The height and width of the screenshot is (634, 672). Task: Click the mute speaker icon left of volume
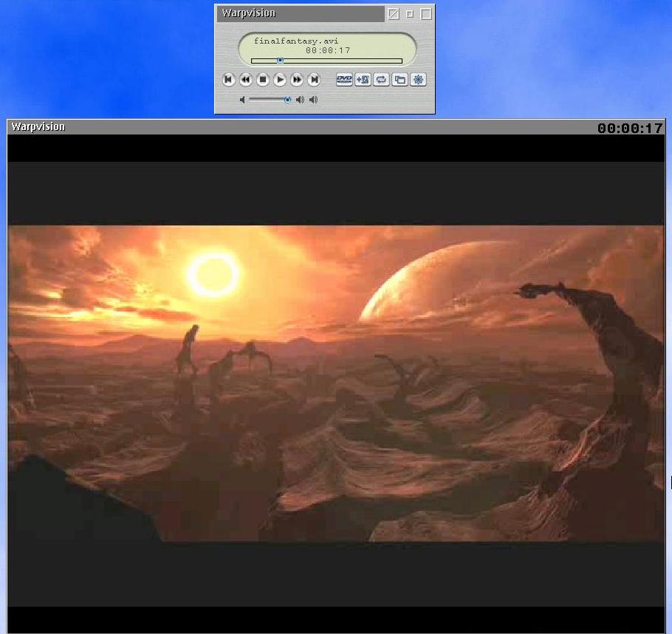tap(242, 100)
